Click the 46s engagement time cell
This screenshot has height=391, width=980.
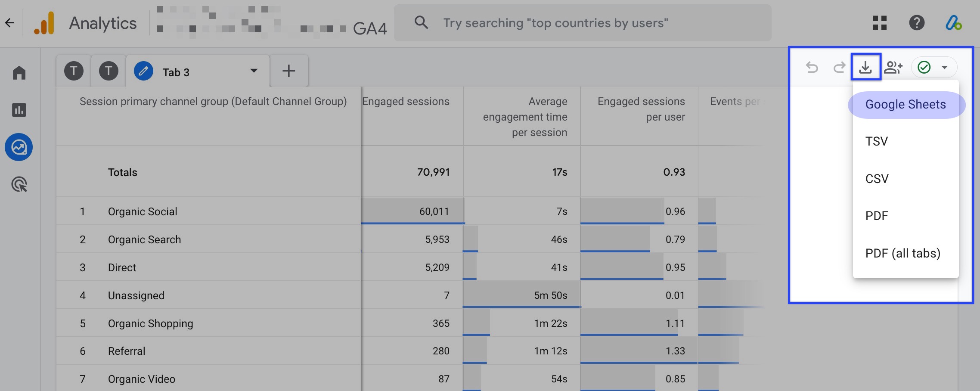coord(559,239)
